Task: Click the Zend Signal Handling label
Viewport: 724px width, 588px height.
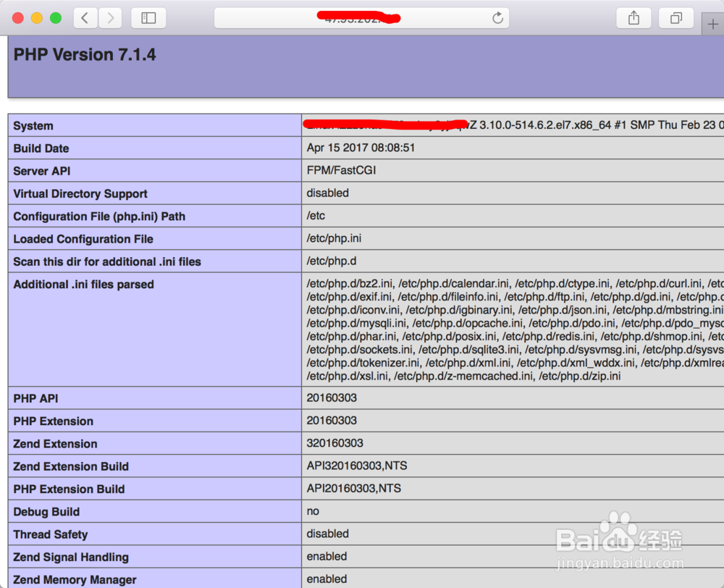Action: click(71, 557)
